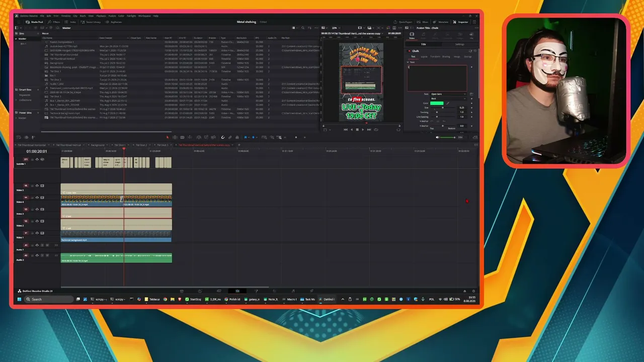
Task: Open the Media page icon
Action: (x=182, y=291)
